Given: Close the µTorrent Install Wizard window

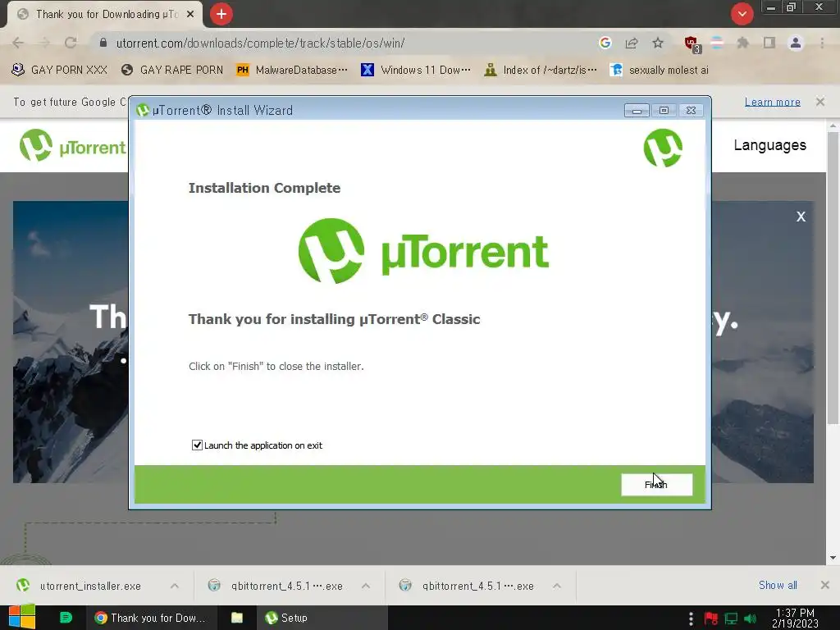Looking at the screenshot, I should point(691,111).
